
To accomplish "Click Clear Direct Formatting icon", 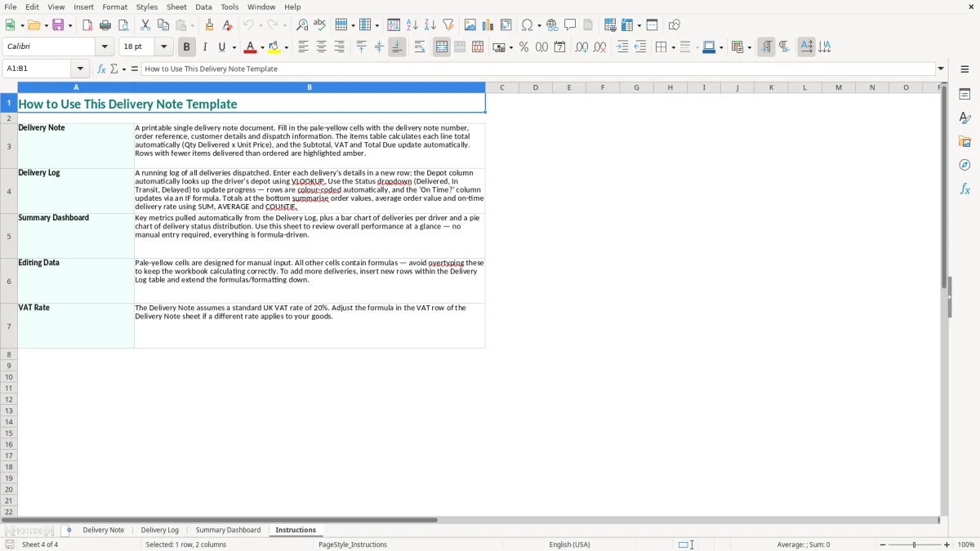I will pyautogui.click(x=228, y=25).
